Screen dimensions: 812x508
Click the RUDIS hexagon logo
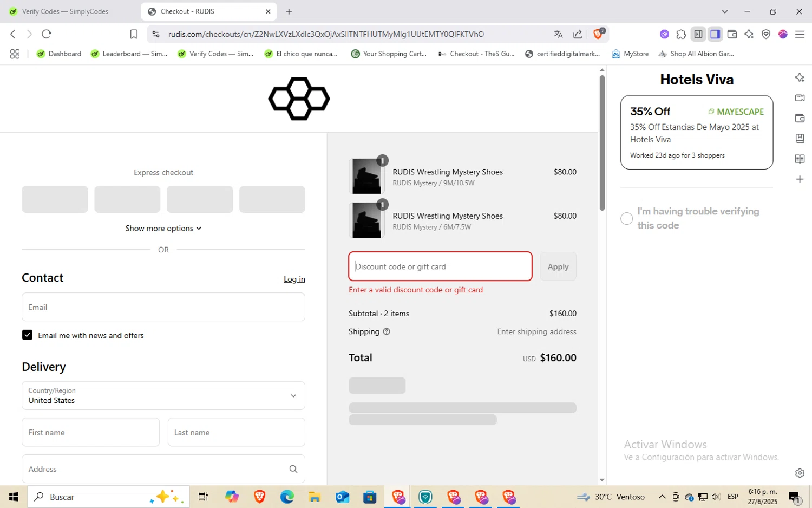pyautogui.click(x=299, y=99)
